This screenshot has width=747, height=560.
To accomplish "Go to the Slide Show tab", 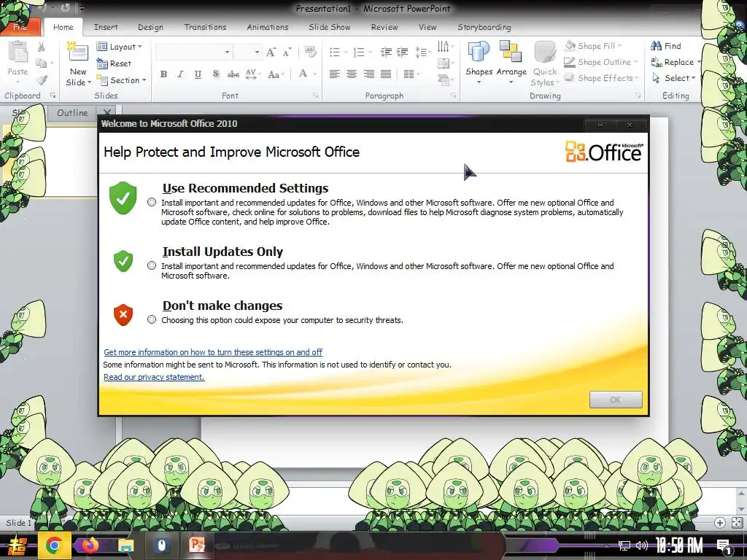I will [x=329, y=27].
